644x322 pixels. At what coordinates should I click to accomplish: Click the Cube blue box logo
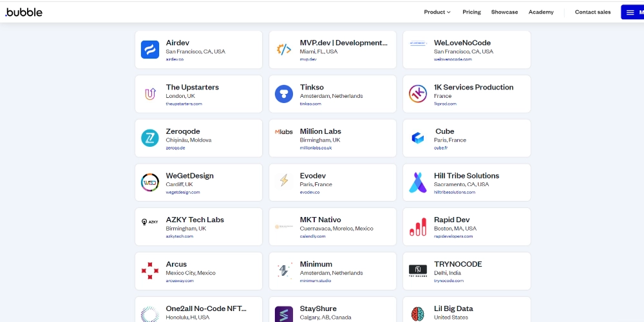click(418, 138)
